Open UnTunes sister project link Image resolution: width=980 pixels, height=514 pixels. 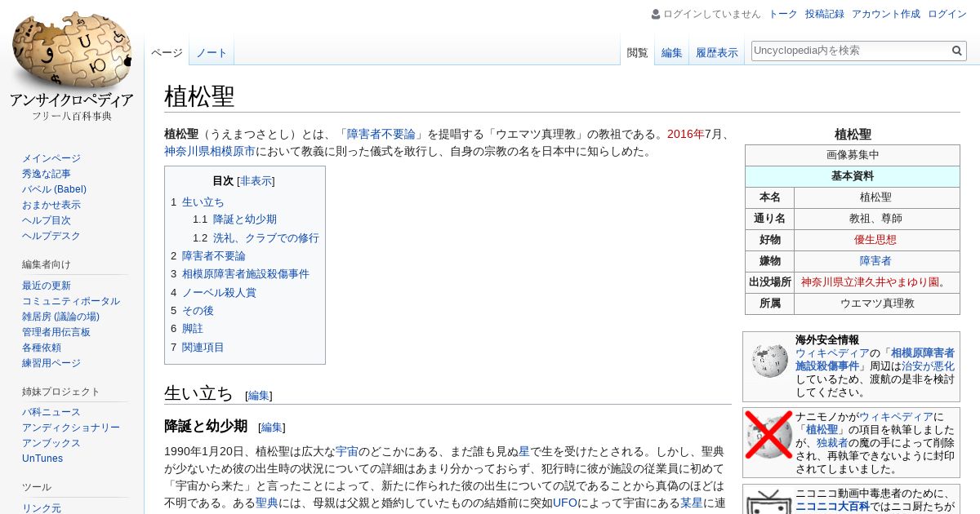click(x=42, y=459)
